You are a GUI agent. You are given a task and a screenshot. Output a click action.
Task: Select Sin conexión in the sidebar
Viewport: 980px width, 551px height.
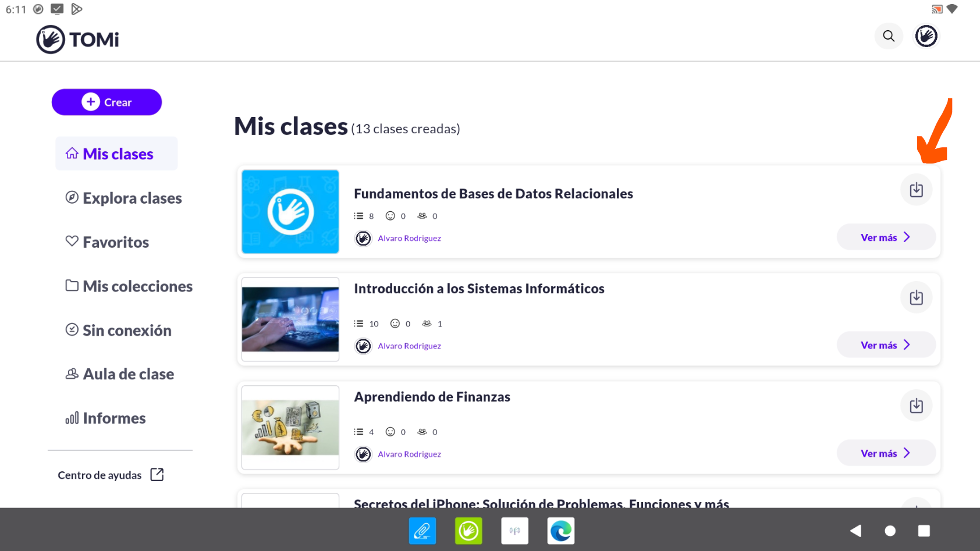126,330
